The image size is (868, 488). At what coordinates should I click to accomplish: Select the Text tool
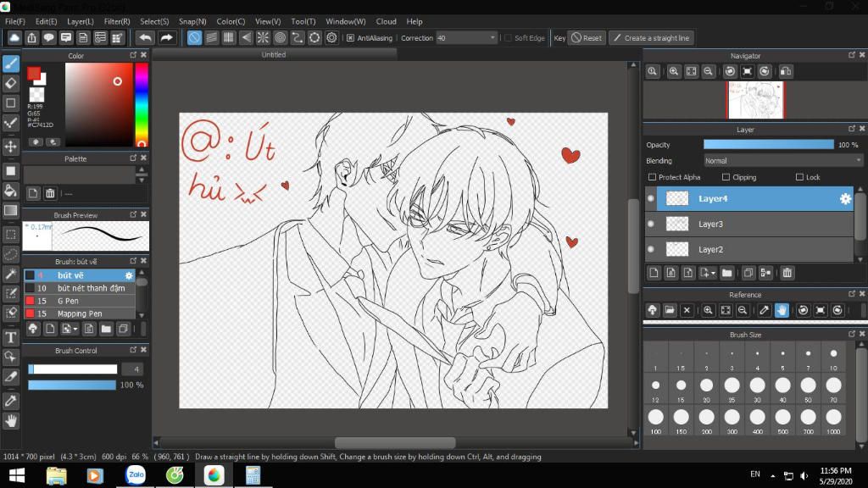(10, 337)
